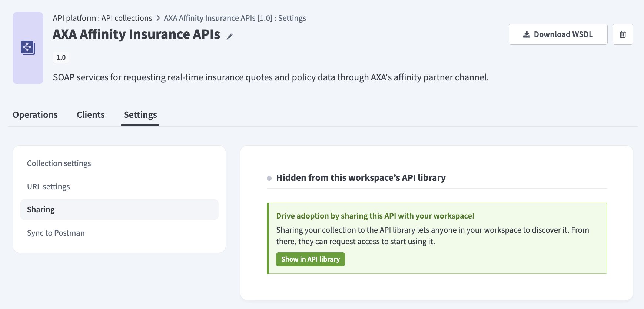The width and height of the screenshot is (644, 309).
Task: Click the trash delete icon button
Action: 623,34
